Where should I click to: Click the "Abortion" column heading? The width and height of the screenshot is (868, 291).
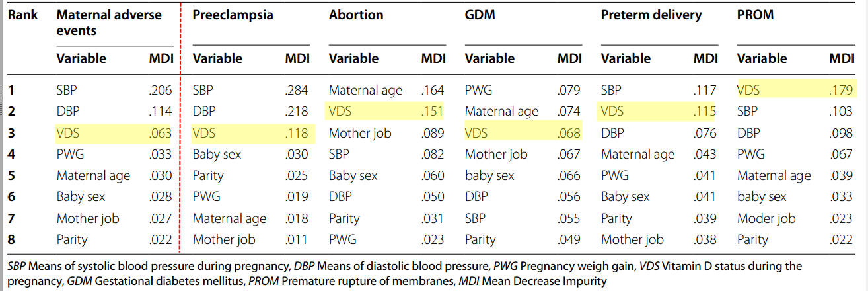(356, 15)
